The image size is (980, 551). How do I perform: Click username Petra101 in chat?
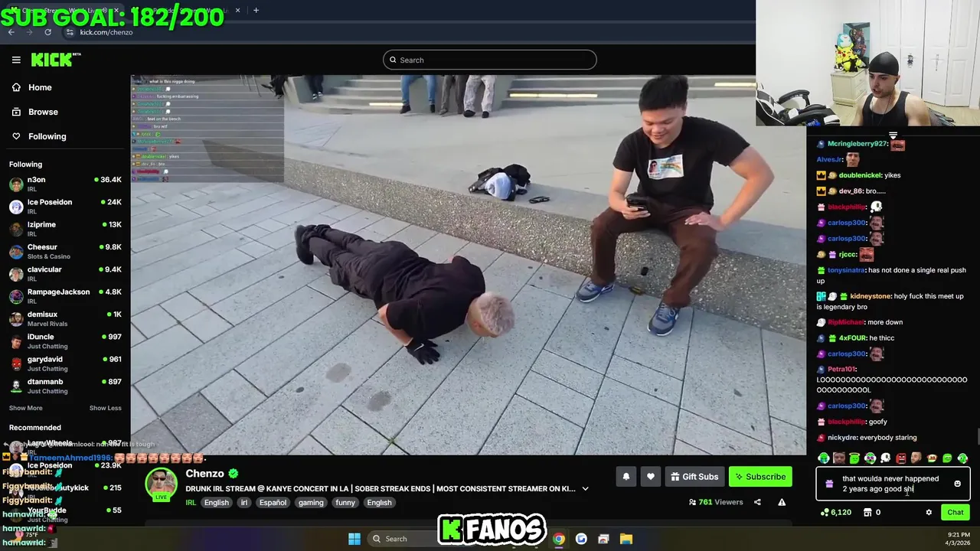[x=841, y=369]
